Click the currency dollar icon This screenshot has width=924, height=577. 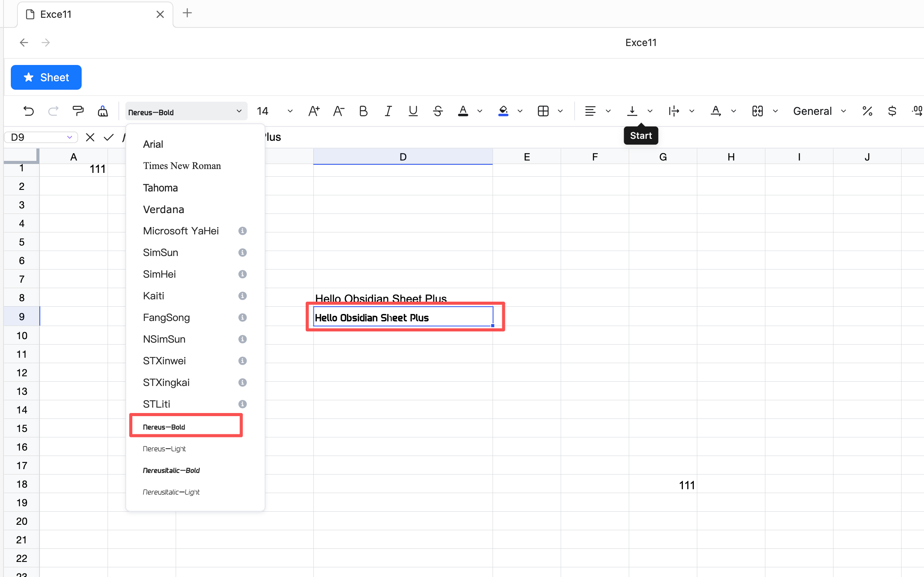click(892, 111)
